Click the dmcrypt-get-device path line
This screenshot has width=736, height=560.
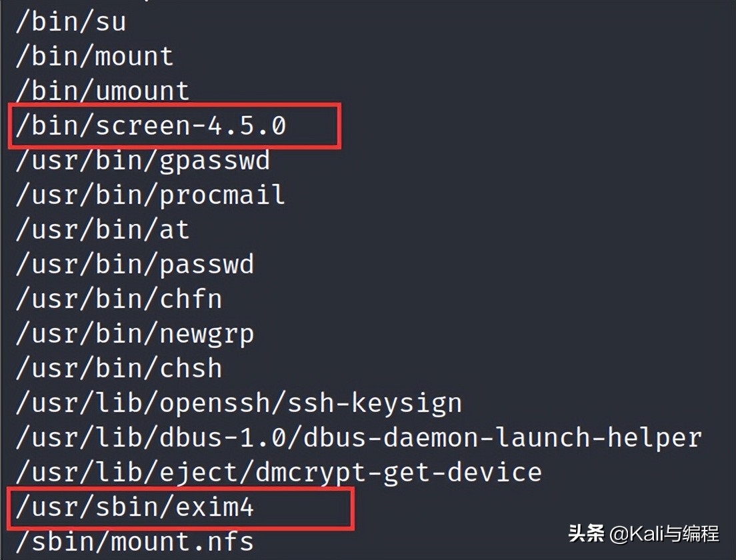[x=279, y=473]
